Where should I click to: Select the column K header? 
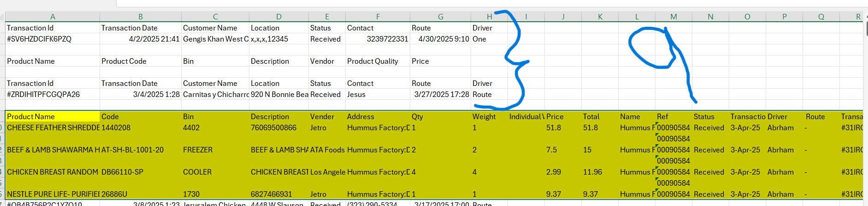click(x=600, y=17)
